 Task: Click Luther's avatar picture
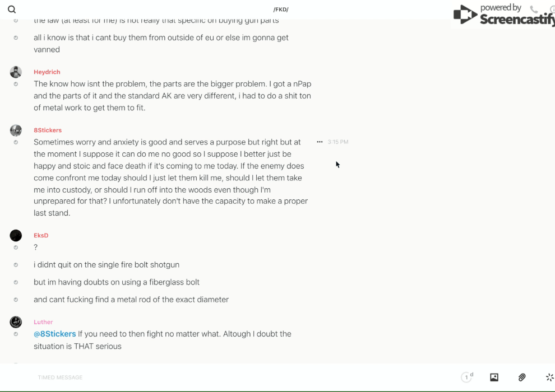pos(16,322)
